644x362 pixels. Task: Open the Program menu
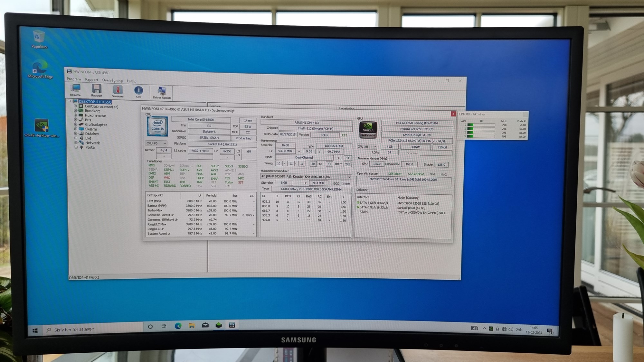[74, 79]
